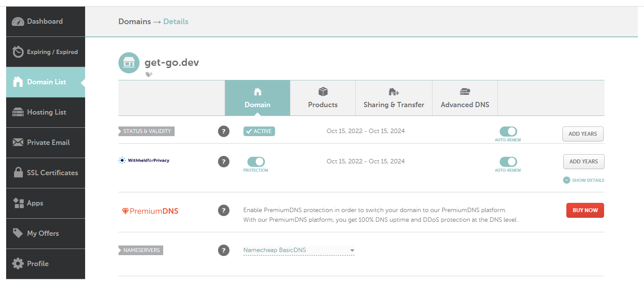The height and width of the screenshot is (285, 644).
Task: Switch to the Advanced DNS tab
Action: click(x=465, y=98)
